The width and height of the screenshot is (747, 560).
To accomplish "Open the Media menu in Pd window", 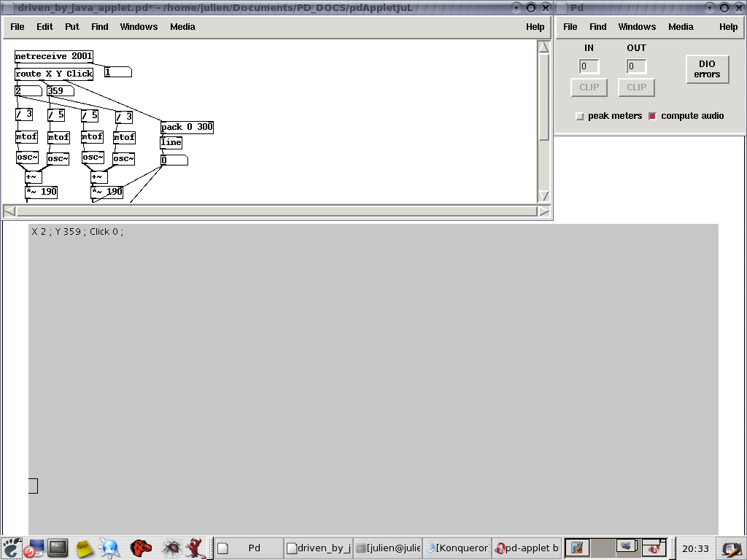I will click(x=681, y=27).
